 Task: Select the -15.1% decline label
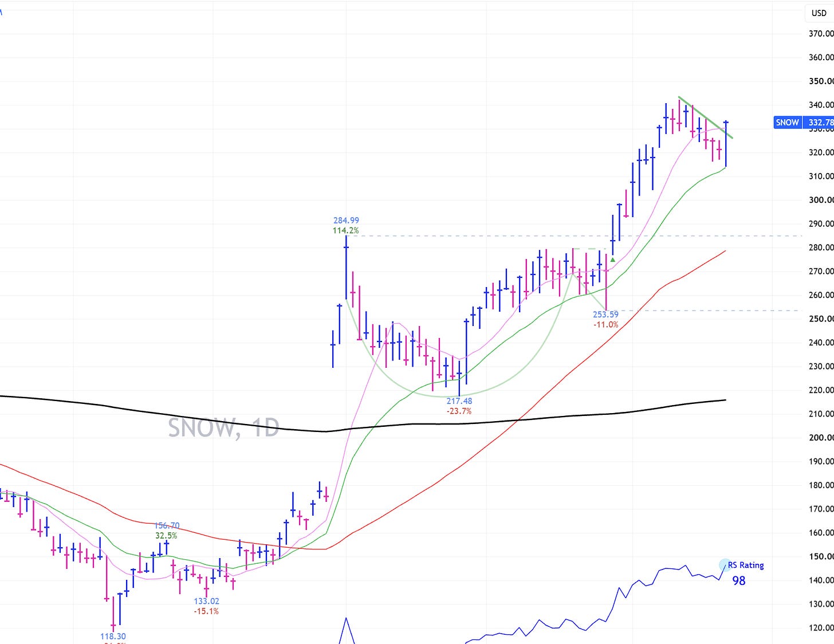pos(206,611)
